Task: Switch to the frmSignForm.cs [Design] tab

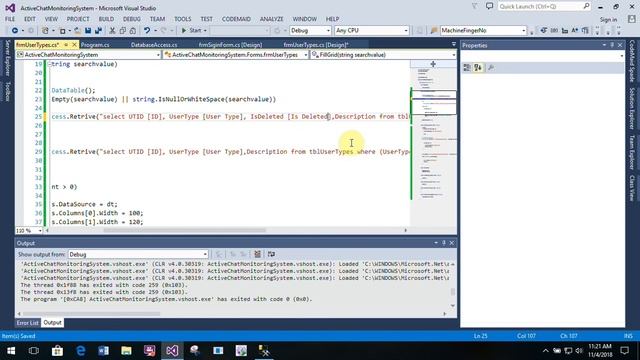Action: pyautogui.click(x=230, y=45)
